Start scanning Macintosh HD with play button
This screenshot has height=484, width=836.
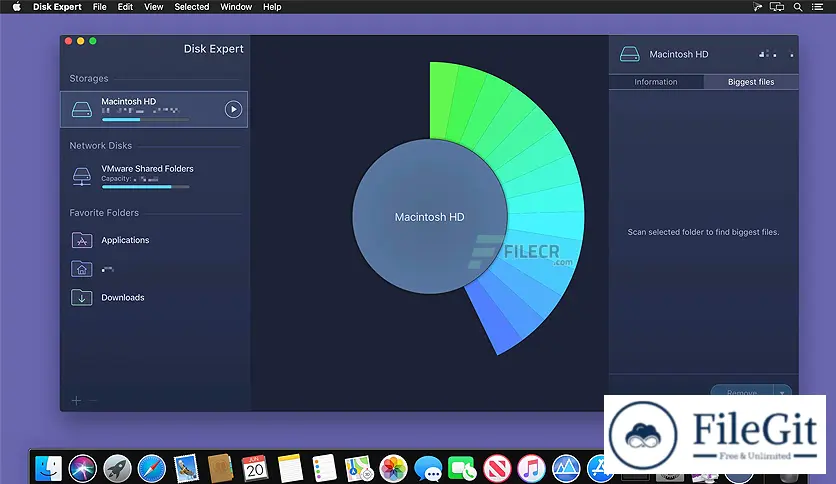pyautogui.click(x=233, y=109)
